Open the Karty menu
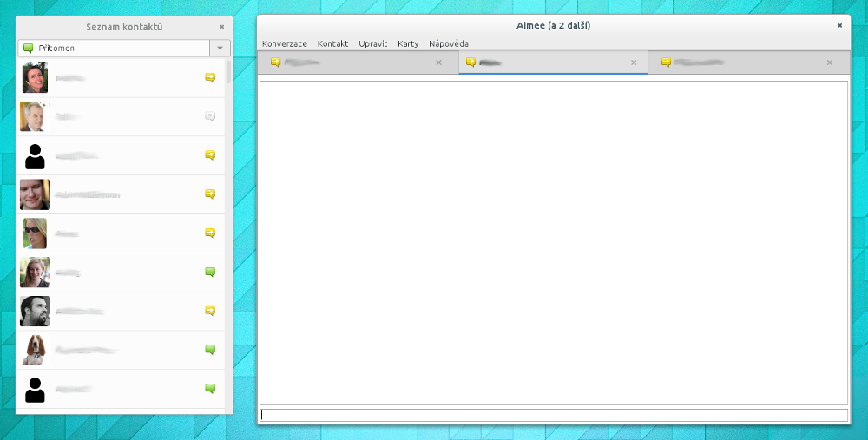The height and width of the screenshot is (440, 868). pyautogui.click(x=408, y=43)
